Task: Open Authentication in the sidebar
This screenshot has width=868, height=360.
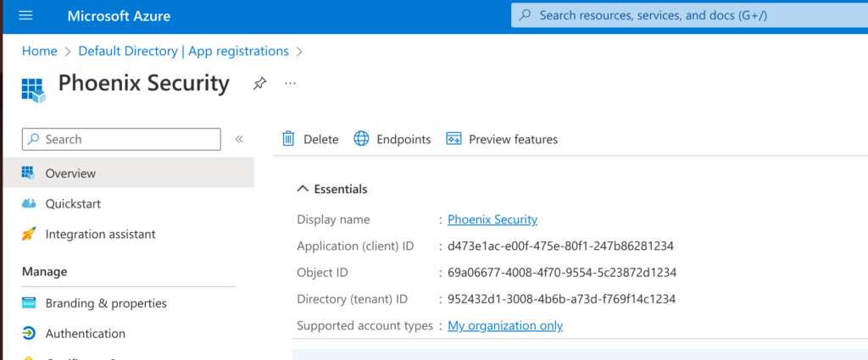Action: pyautogui.click(x=86, y=334)
